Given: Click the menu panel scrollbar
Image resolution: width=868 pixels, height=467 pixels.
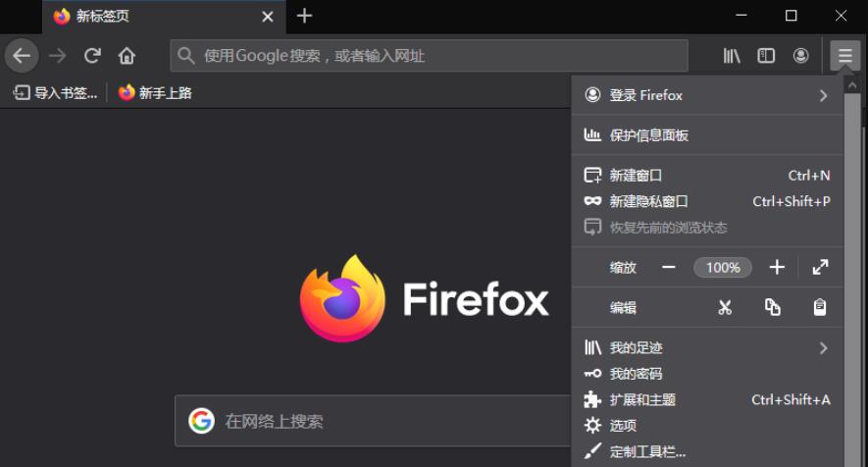Looking at the screenshot, I should point(852,280).
